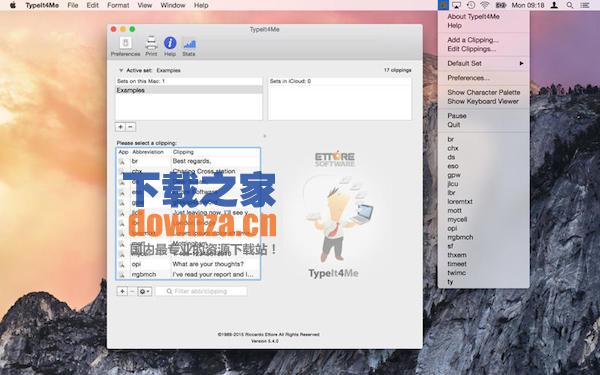Open Spotlight search magnifier icon

pyautogui.click(x=570, y=5)
